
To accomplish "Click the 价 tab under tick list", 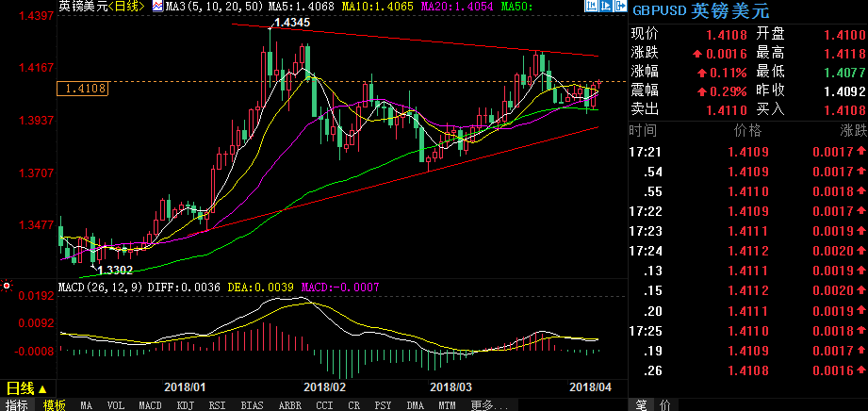I will point(663,404).
